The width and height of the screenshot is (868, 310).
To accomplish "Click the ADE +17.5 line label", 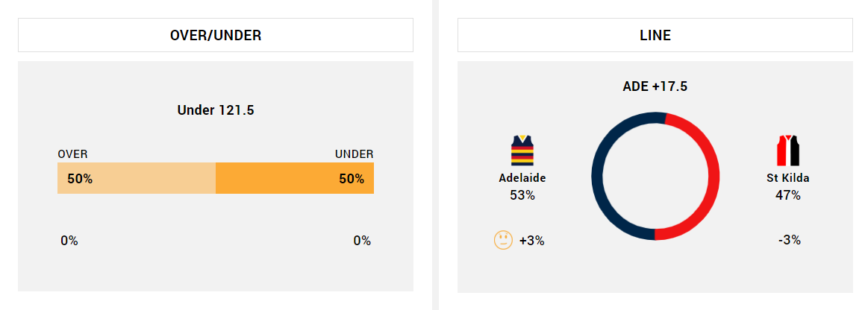I will point(655,86).
